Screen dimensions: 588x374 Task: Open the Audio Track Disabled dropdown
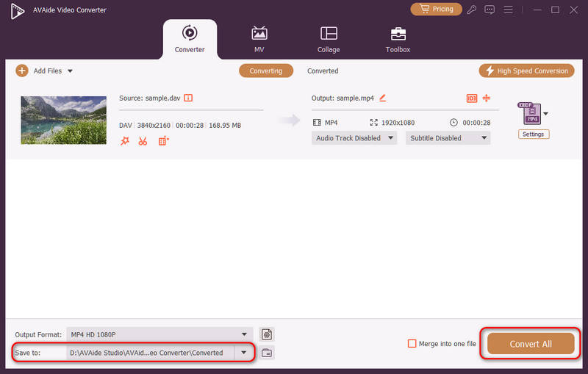coord(354,138)
